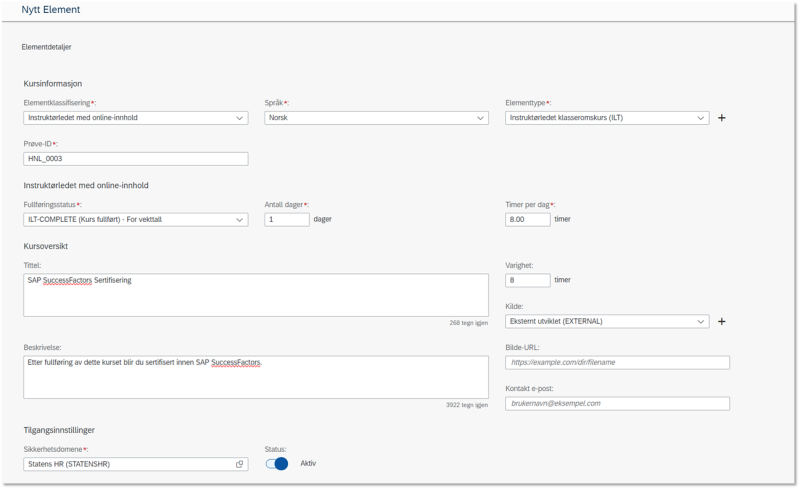Click the '268 tegn igjen' counter
The width and height of the screenshot is (800, 489).
468,323
